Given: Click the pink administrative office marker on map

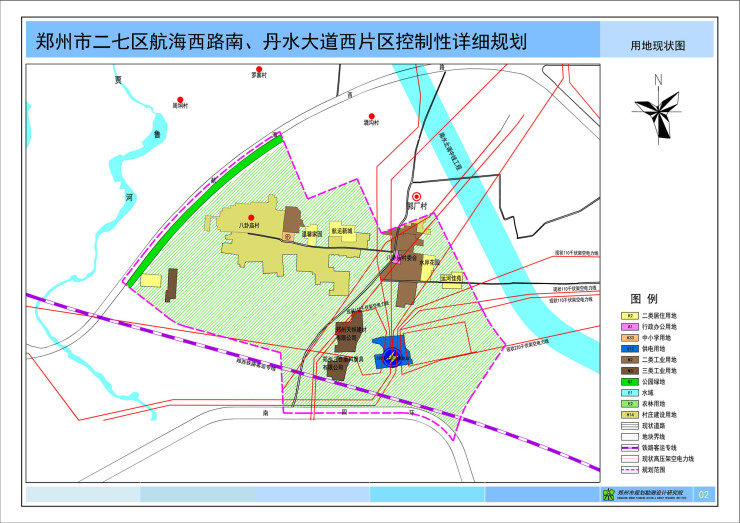Looking at the screenshot, I should tap(396, 258).
